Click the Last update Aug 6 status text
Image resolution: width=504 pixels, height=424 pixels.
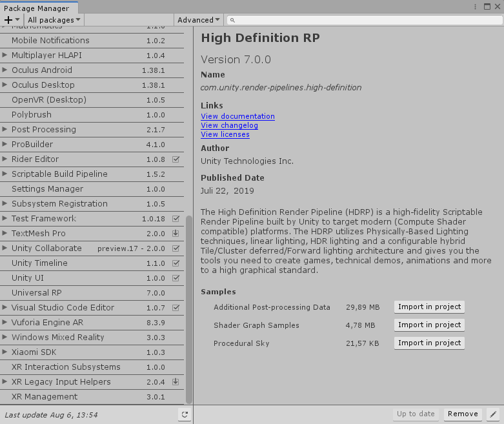point(51,415)
